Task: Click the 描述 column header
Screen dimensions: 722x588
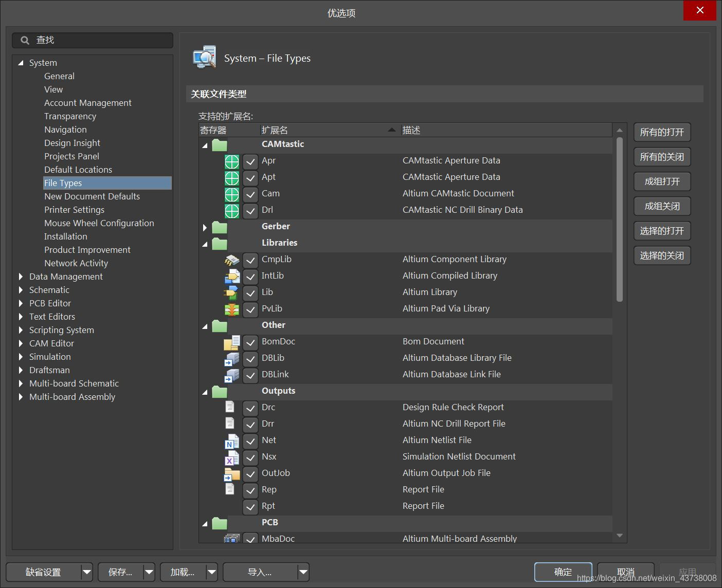Action: [x=507, y=130]
